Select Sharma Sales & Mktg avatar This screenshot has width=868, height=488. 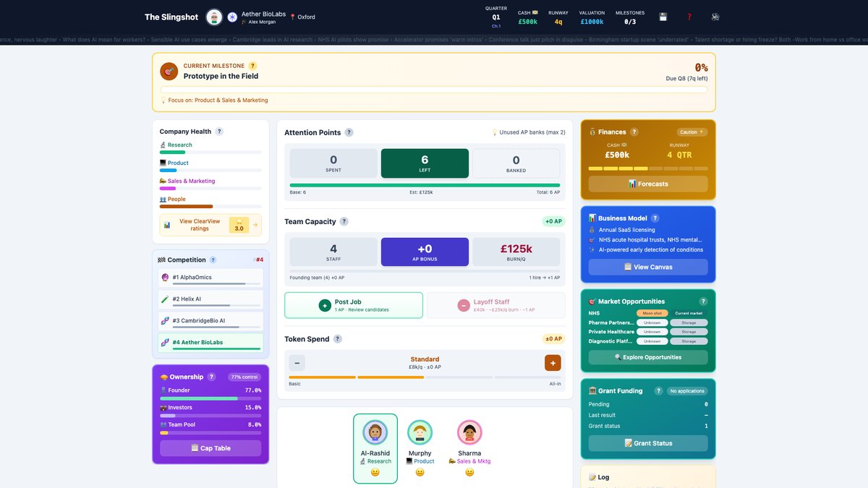point(469,432)
